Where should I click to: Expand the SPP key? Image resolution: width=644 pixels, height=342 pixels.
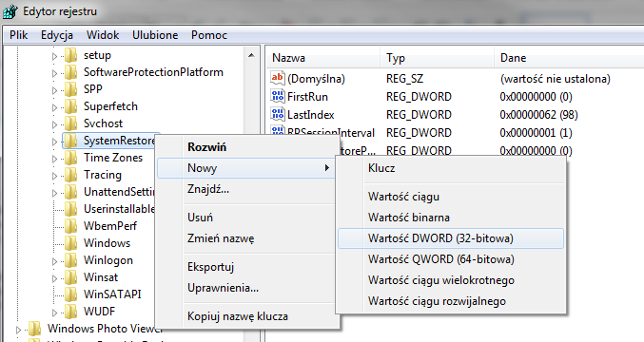(54, 90)
